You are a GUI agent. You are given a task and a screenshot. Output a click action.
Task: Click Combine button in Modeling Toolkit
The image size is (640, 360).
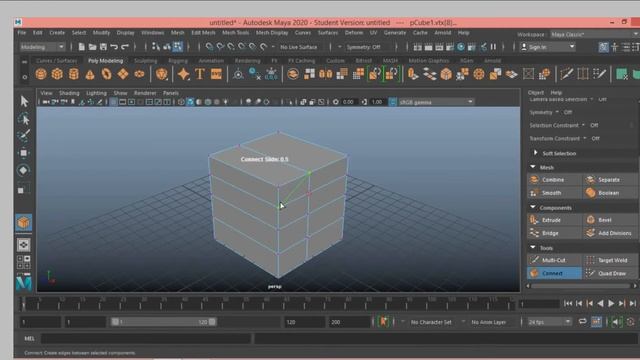click(x=554, y=180)
